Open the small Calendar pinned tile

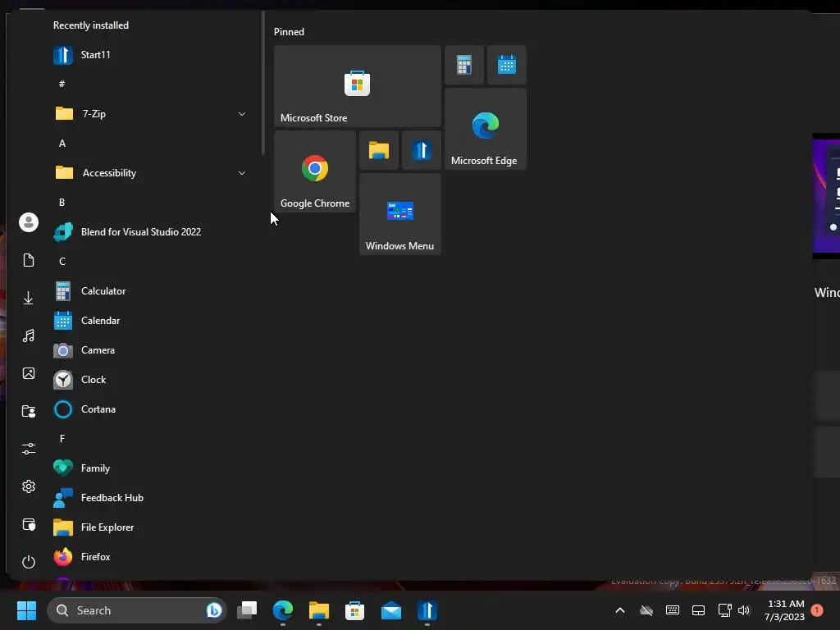(x=507, y=65)
